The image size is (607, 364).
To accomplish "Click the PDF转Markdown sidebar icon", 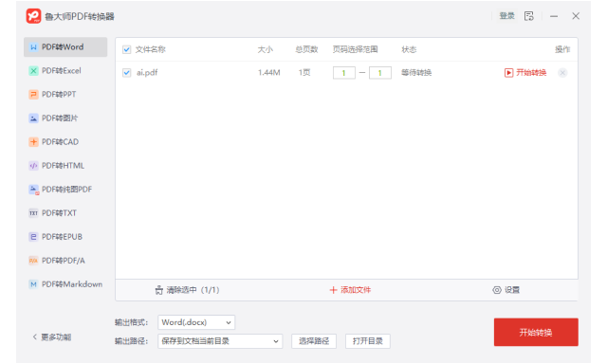I will pyautogui.click(x=34, y=284).
